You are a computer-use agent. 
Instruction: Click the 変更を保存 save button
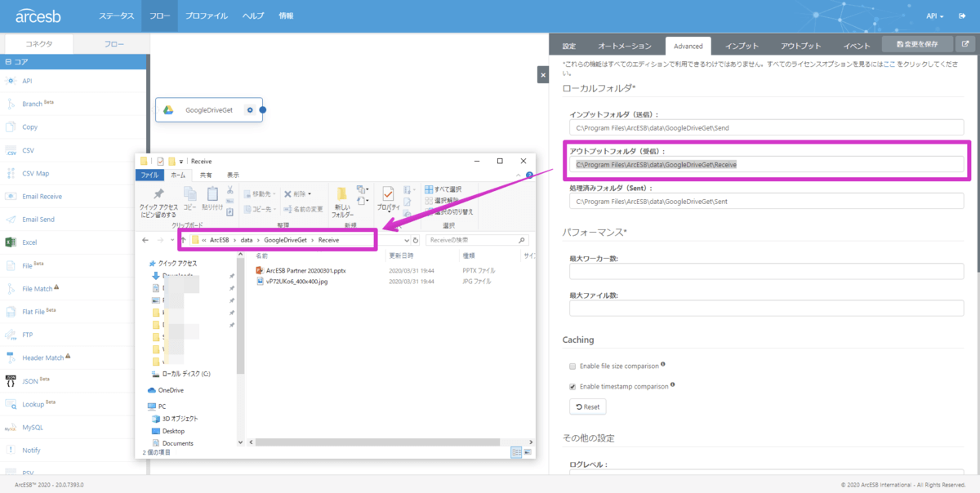click(918, 43)
